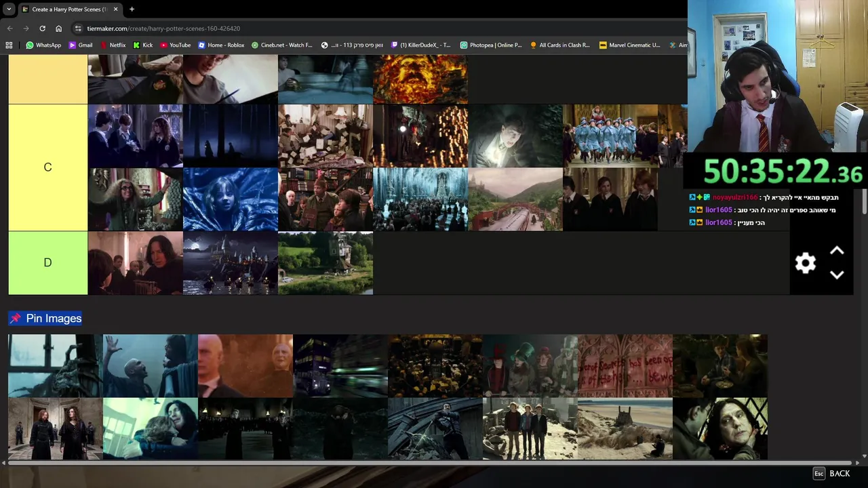Close the Create a Harry Potter Scenes tab
Image resolution: width=868 pixels, height=488 pixels.
click(115, 9)
